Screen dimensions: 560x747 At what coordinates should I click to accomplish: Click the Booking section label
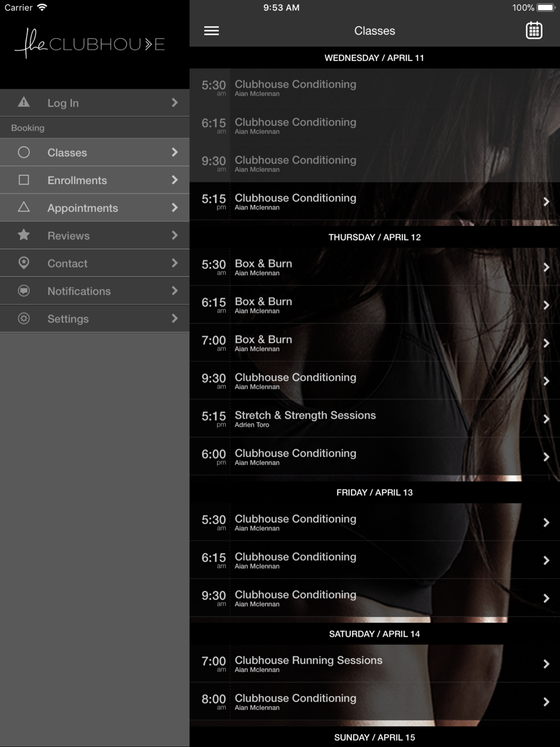(x=27, y=128)
